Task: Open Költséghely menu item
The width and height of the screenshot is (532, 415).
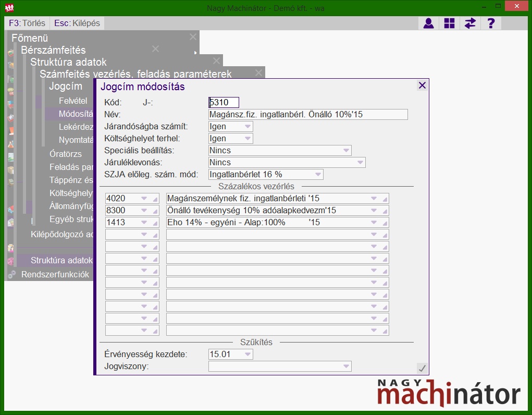Action: pyautogui.click(x=71, y=193)
